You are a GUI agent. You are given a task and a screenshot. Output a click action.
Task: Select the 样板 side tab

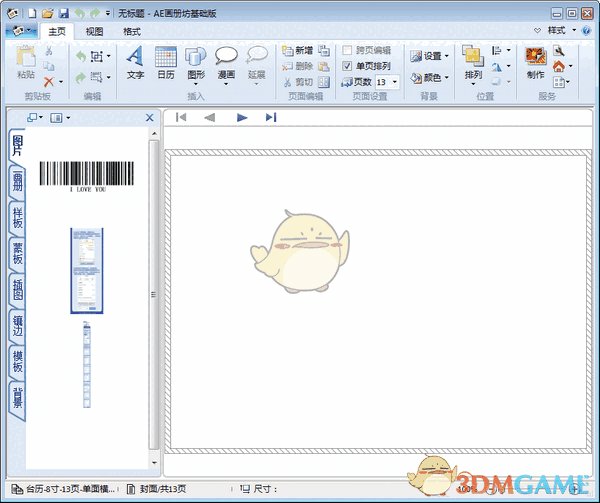click(x=18, y=218)
